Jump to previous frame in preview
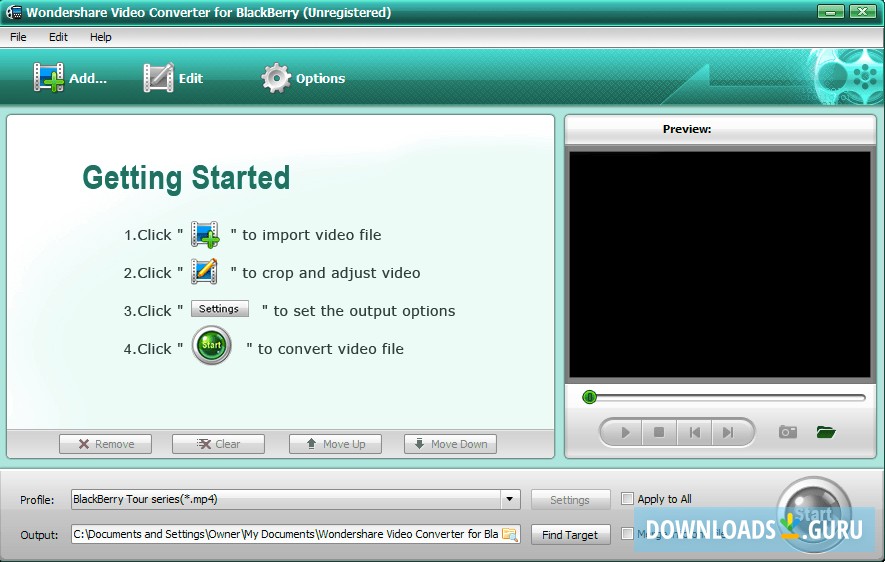Screen dimensions: 885x562 click(694, 432)
